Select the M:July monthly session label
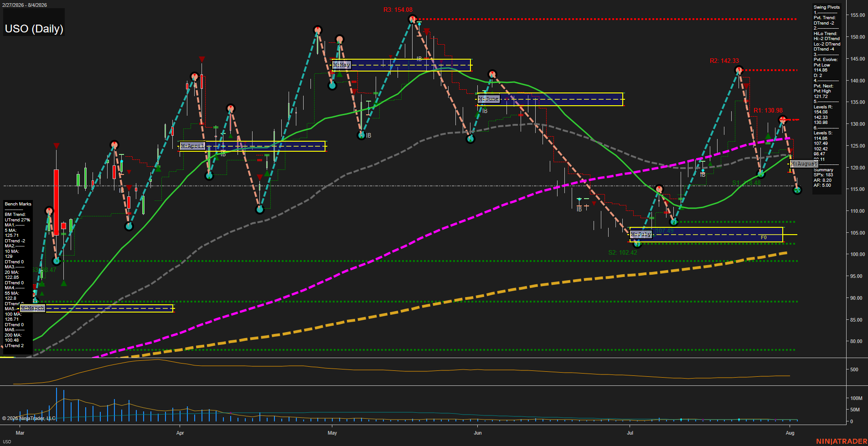This screenshot has width=868, height=446. click(641, 234)
